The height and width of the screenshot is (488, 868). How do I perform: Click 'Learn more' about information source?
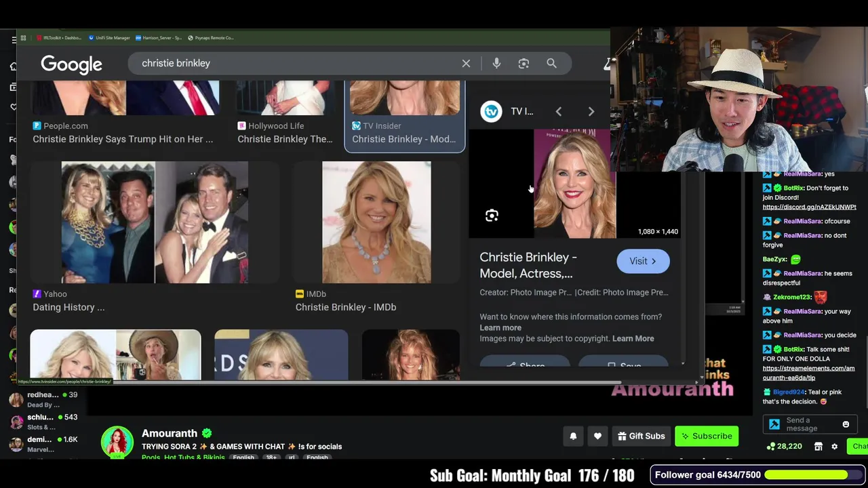click(x=500, y=327)
